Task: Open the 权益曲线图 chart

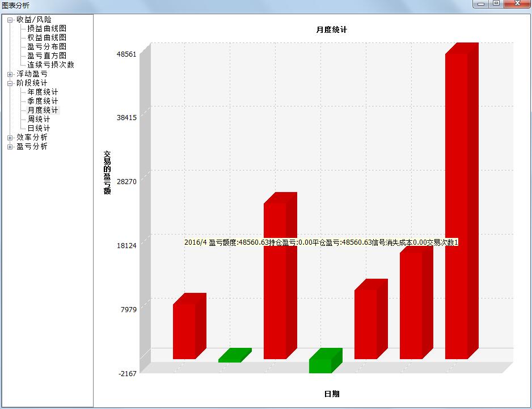Action: coord(47,37)
